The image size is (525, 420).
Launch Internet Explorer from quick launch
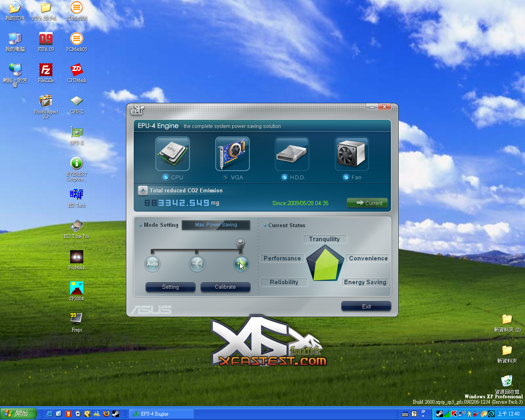49,414
